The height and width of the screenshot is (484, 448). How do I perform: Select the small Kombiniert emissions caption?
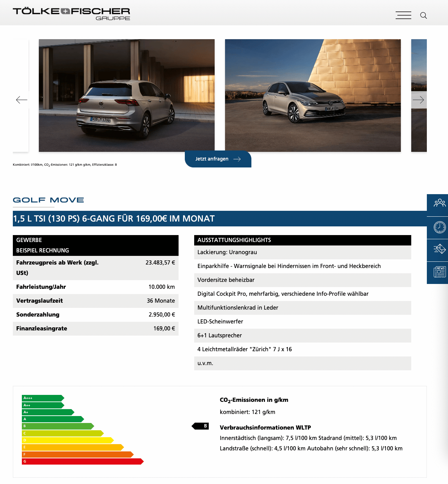[x=65, y=165]
